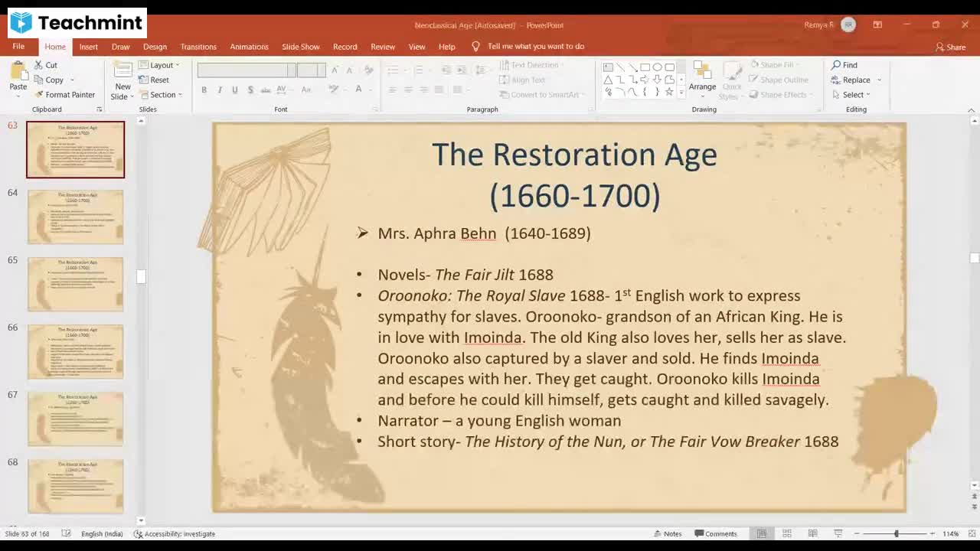The image size is (980, 551).
Task: Toggle Center alignment for paragraph
Action: 408,90
